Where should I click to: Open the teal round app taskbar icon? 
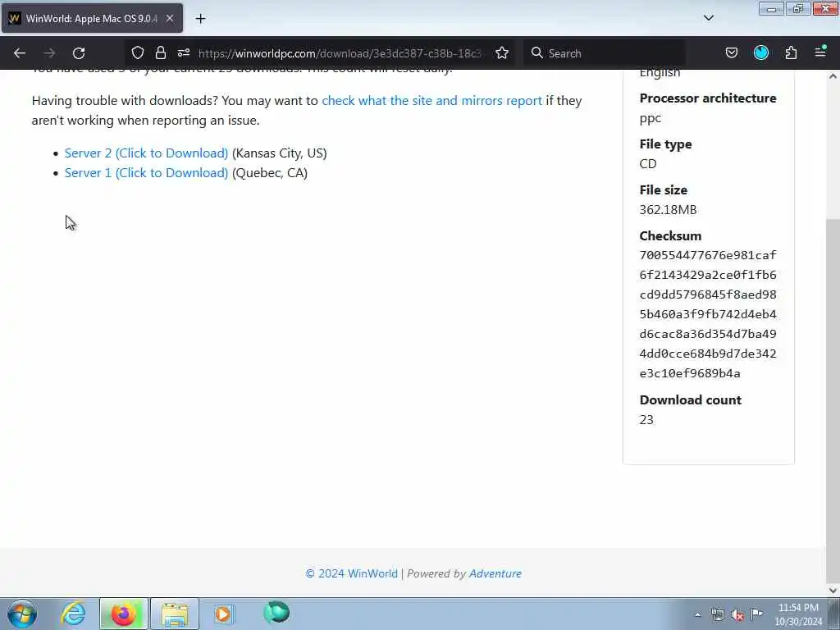click(276, 612)
